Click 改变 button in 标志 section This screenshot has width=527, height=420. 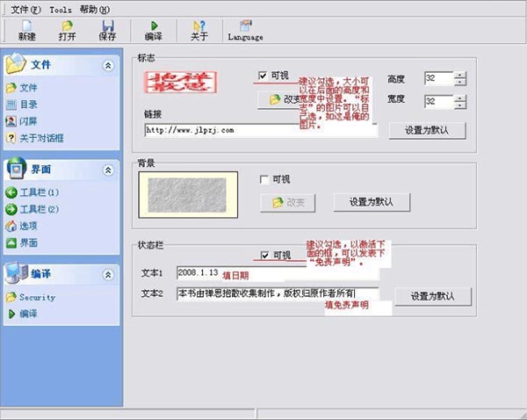(x=278, y=99)
